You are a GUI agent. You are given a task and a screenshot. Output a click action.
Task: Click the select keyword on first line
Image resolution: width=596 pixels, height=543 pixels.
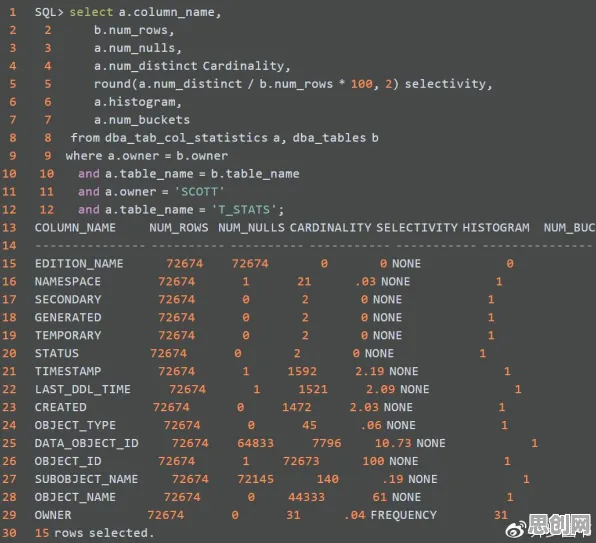(x=91, y=12)
